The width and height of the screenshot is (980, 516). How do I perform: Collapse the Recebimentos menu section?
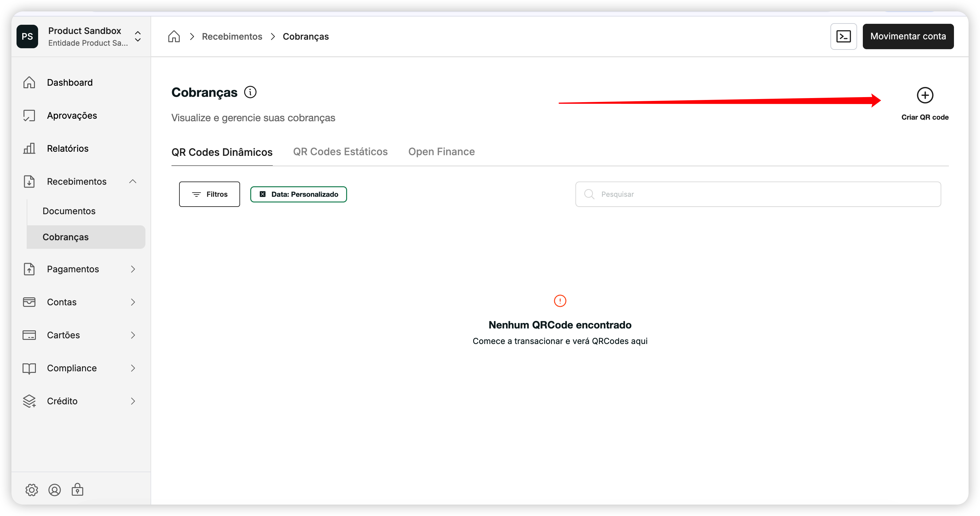coord(132,182)
